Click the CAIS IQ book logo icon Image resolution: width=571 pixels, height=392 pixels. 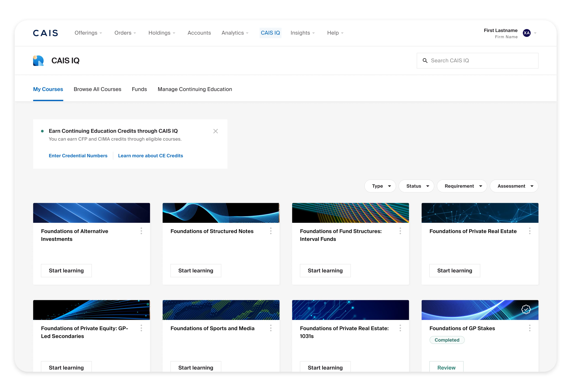click(x=38, y=61)
